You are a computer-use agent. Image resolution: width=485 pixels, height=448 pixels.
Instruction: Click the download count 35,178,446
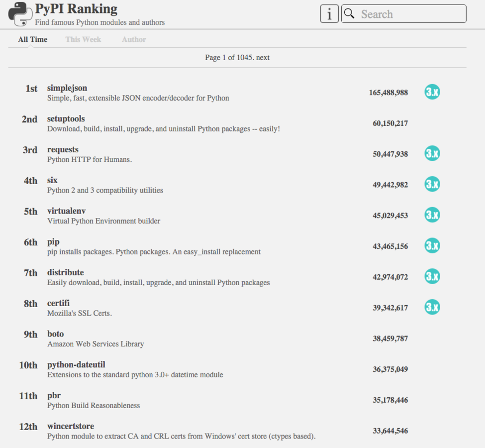pos(390,400)
